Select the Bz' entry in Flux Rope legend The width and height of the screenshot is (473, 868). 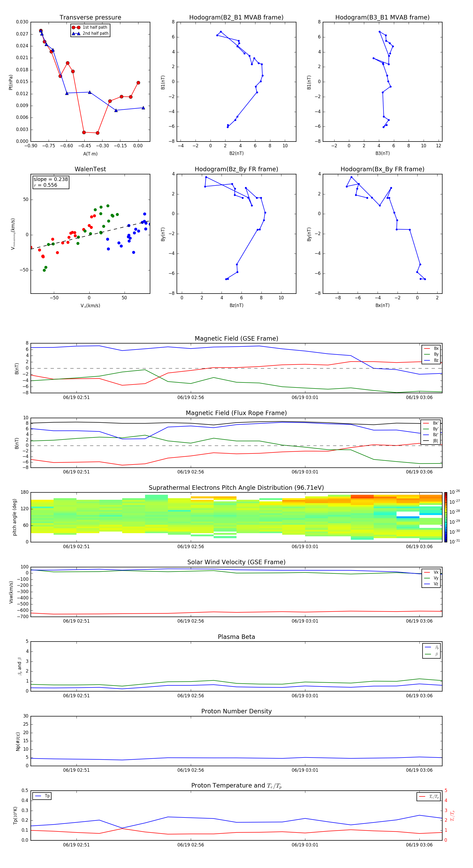coord(431,435)
